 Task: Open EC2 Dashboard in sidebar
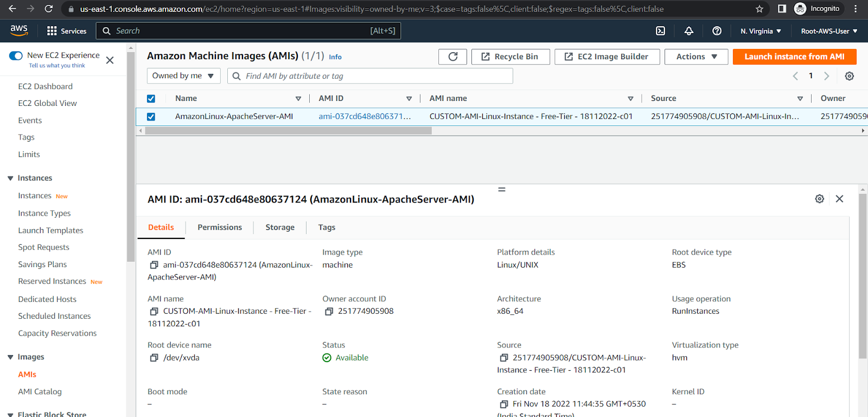[45, 86]
